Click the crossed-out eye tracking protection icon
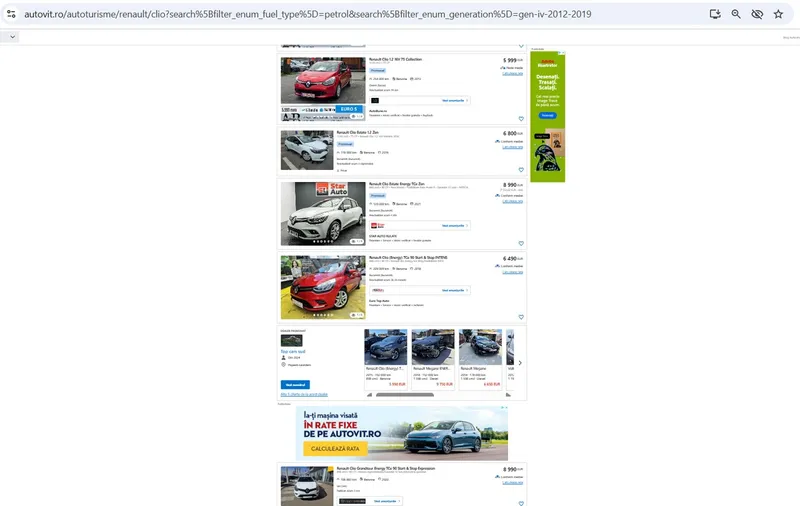 click(x=757, y=14)
